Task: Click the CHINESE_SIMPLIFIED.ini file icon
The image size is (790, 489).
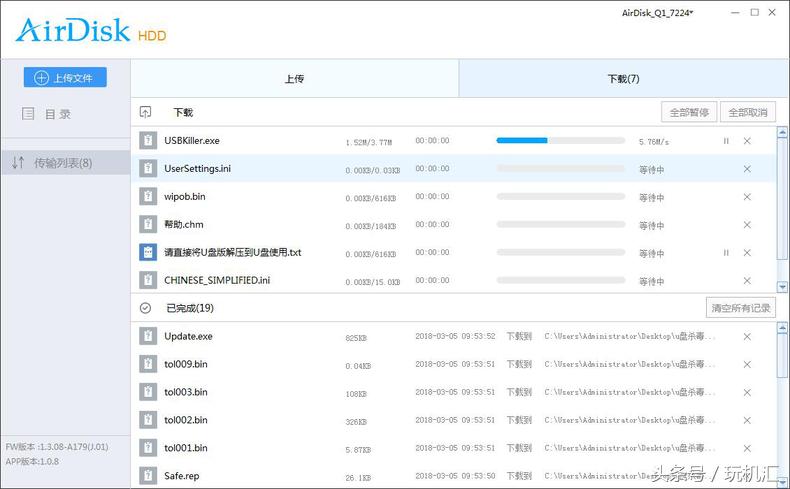Action: point(148,280)
